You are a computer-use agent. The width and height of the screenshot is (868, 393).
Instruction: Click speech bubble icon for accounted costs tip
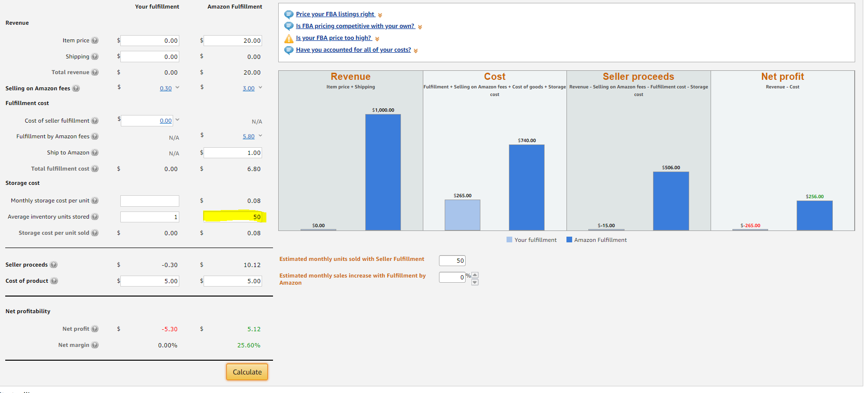[289, 50]
